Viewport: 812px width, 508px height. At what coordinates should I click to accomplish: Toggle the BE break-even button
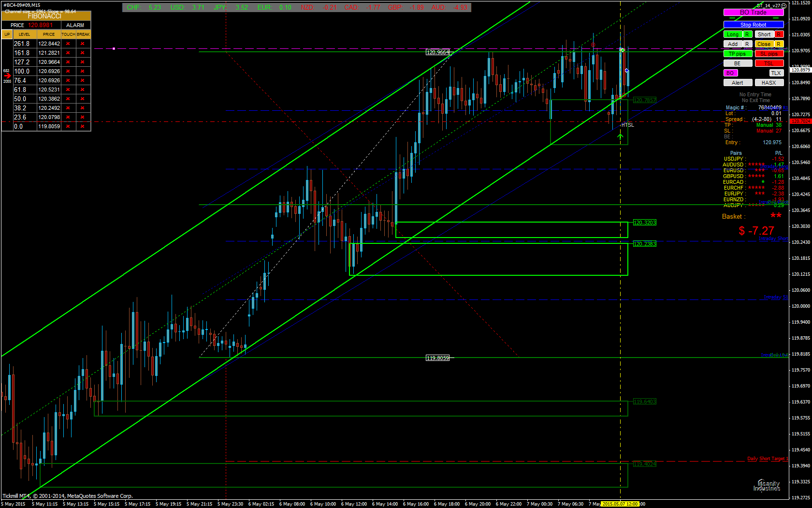click(738, 63)
